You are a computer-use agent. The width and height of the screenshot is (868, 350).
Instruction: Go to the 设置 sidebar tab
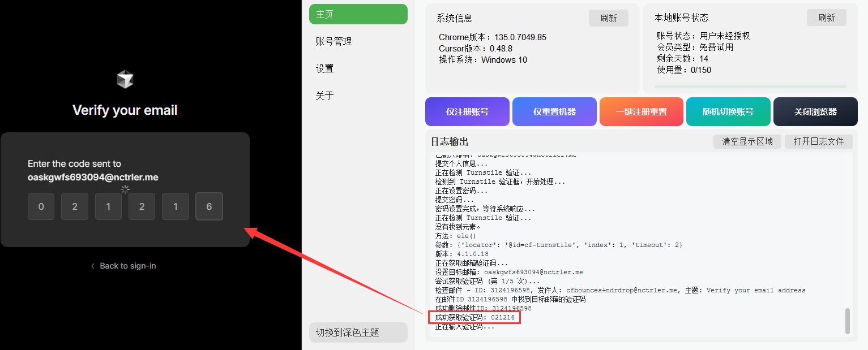click(358, 68)
